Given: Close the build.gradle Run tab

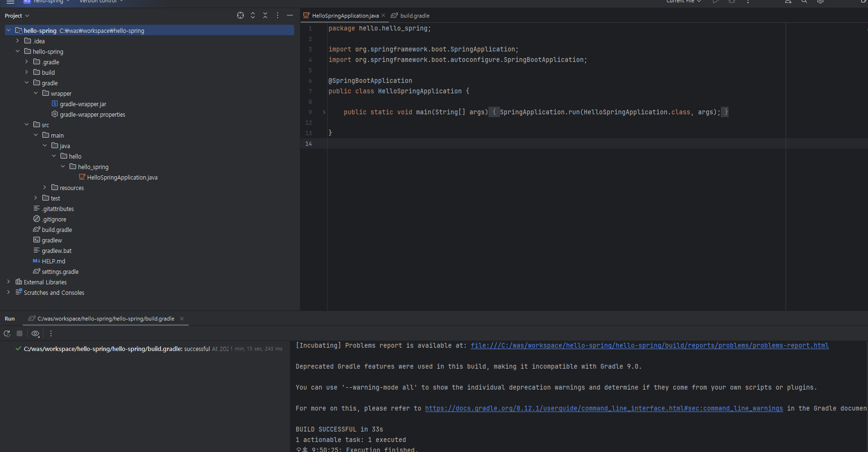Looking at the screenshot, I should pyautogui.click(x=182, y=319).
